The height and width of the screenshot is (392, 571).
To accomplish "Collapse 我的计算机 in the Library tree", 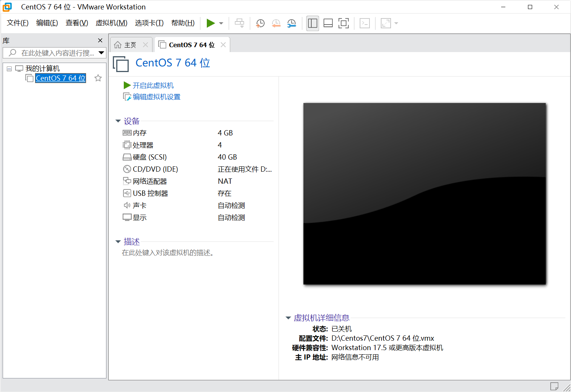I will tap(9, 68).
